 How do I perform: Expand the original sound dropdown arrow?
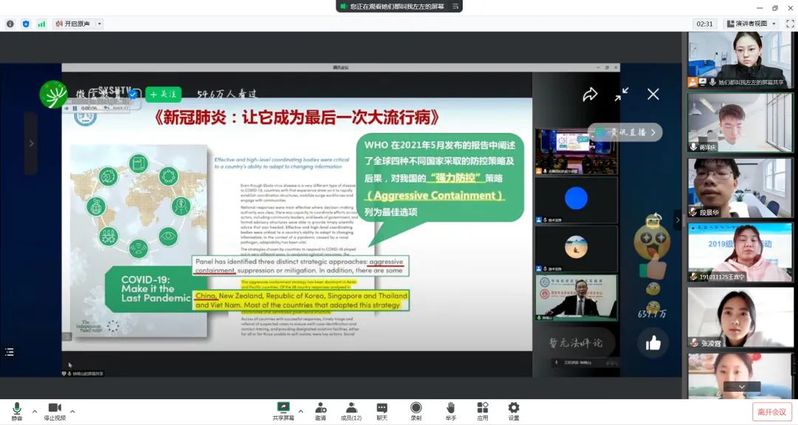(100, 24)
